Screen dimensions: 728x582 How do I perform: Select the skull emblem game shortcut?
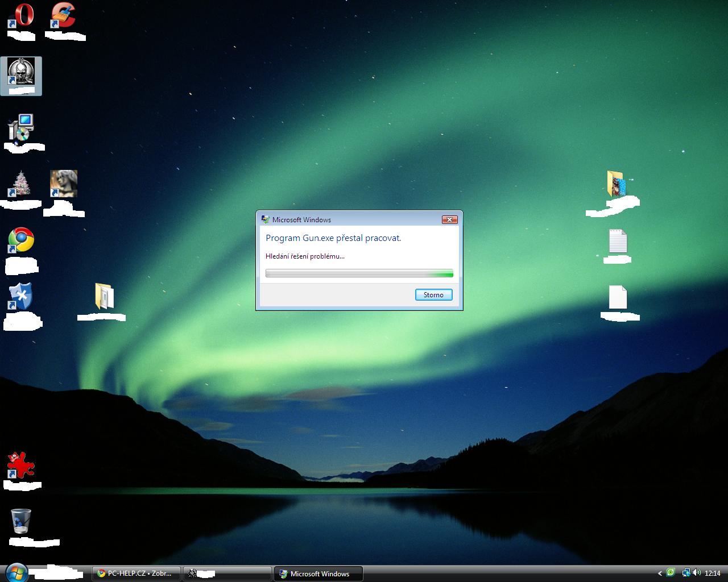click(x=21, y=72)
